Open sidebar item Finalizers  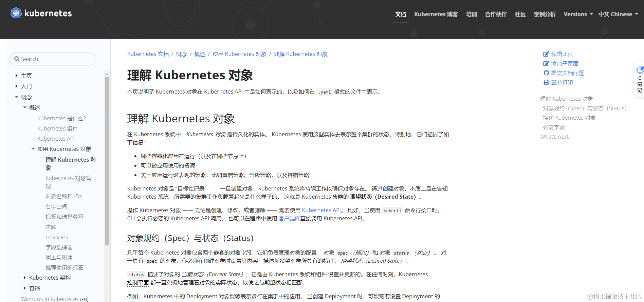click(57, 237)
